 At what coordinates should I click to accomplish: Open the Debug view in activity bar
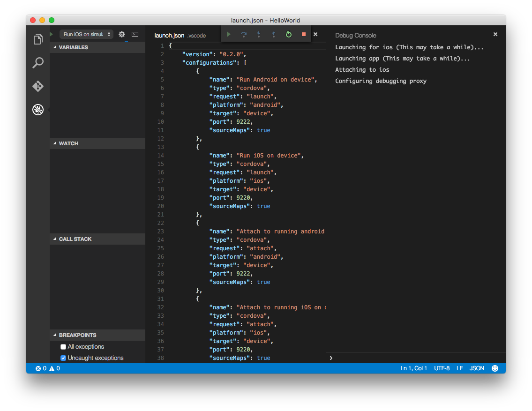(38, 110)
